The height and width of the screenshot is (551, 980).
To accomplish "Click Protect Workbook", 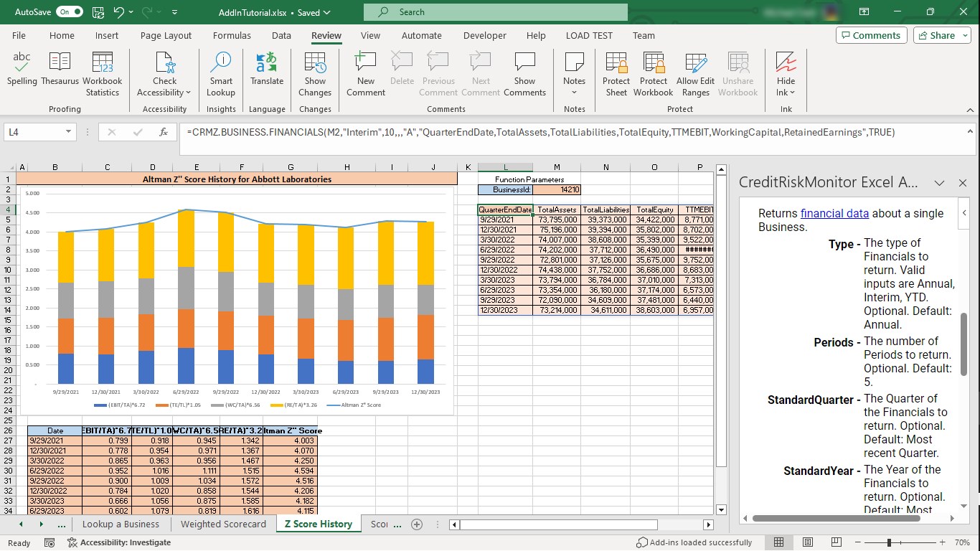I will pyautogui.click(x=654, y=74).
